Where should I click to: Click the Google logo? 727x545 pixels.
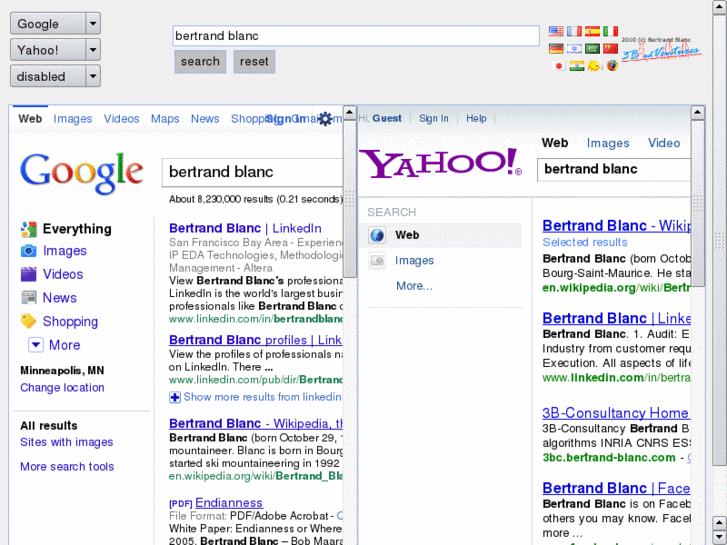pos(82,173)
